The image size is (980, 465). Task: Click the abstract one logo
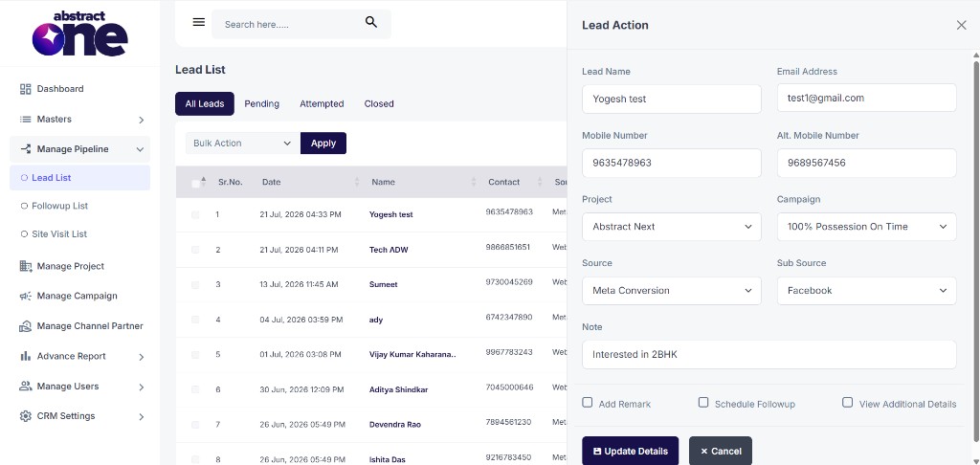click(80, 33)
